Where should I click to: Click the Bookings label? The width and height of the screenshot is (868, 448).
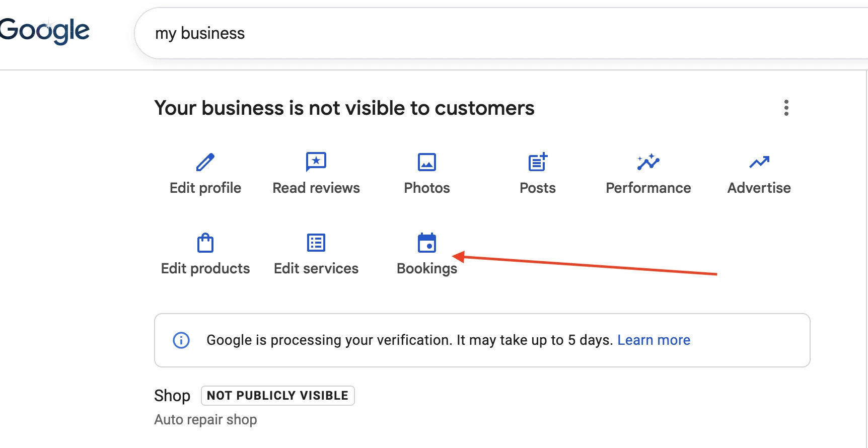pyautogui.click(x=427, y=269)
